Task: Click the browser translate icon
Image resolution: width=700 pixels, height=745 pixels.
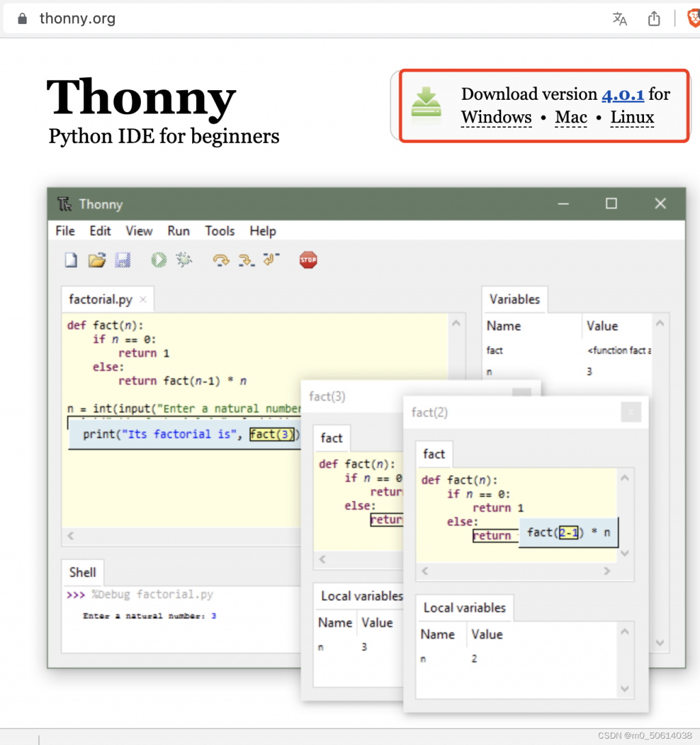Action: (620, 19)
